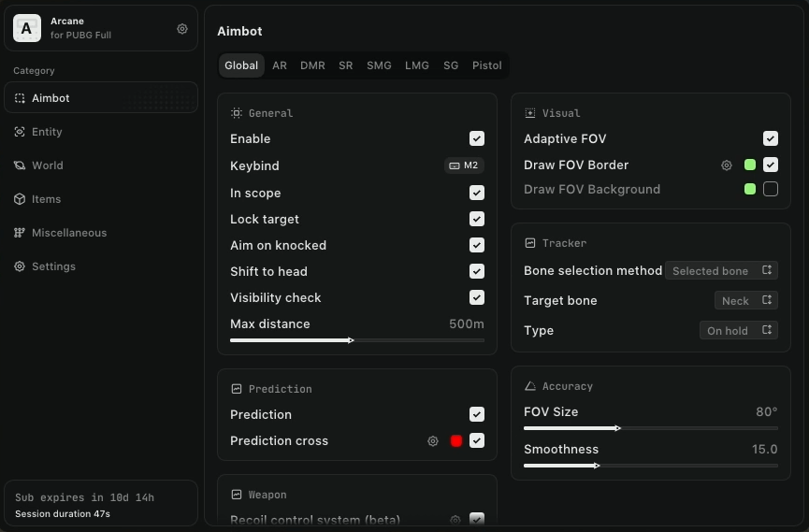Viewport: 809px width, 532px height.
Task: Click the Entity icon in the sidebar
Action: tap(20, 132)
